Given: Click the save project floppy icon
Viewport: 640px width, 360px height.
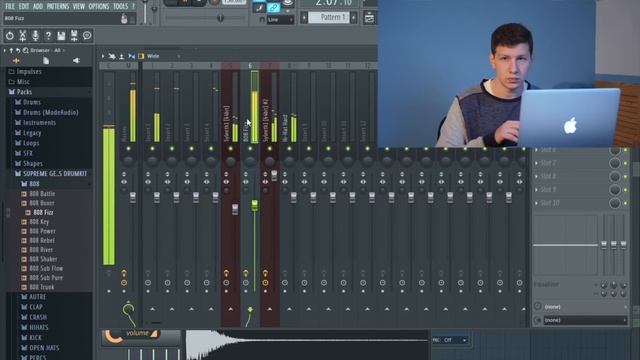Looking at the screenshot, I should [61, 36].
